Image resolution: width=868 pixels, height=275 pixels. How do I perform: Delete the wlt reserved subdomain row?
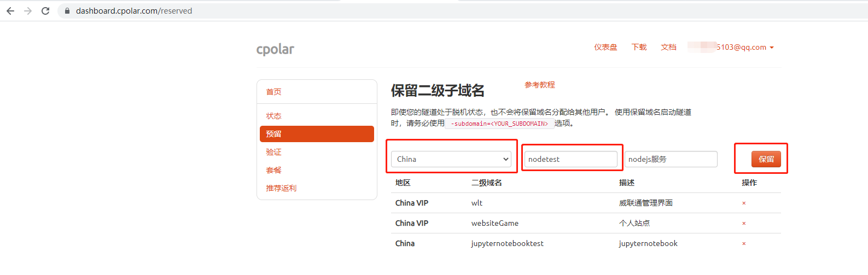point(744,203)
